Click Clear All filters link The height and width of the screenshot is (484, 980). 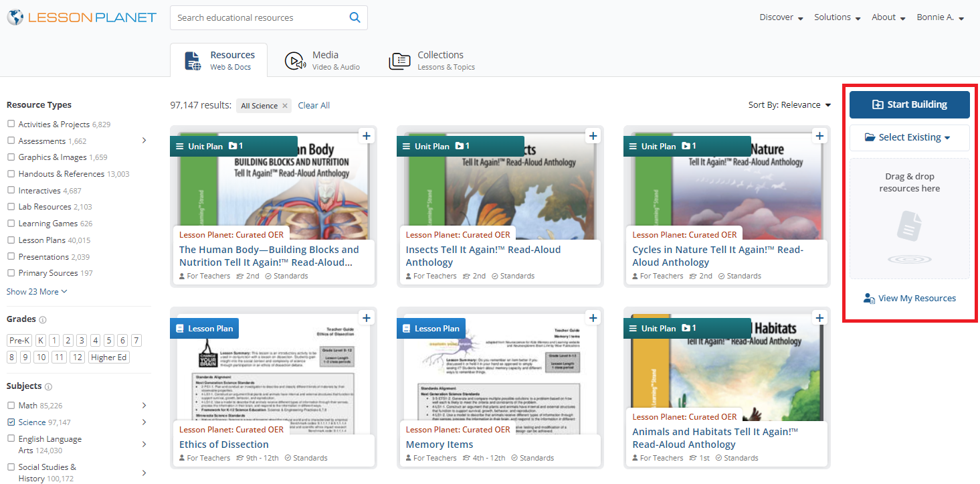(314, 106)
